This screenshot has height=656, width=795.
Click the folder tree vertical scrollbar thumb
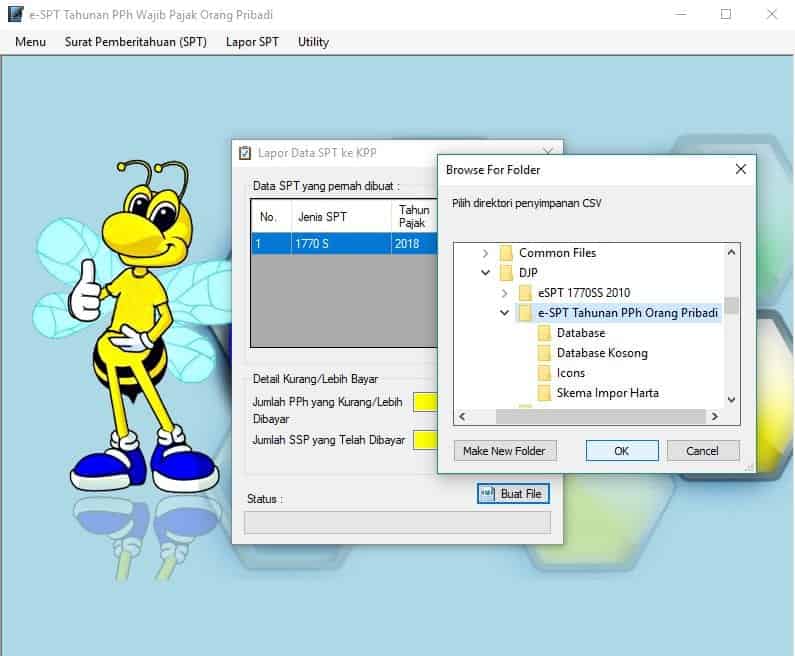(x=731, y=305)
